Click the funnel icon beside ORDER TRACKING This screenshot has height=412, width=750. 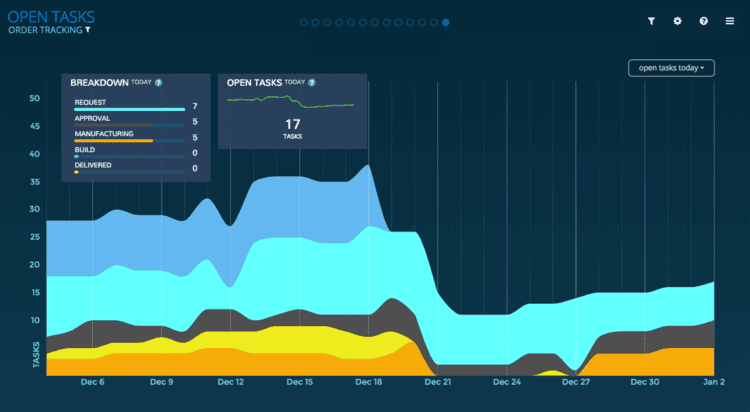tap(88, 30)
